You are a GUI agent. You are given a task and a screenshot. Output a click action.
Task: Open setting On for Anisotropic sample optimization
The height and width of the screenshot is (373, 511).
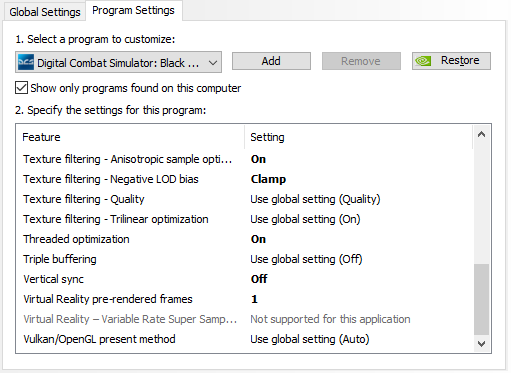(258, 159)
